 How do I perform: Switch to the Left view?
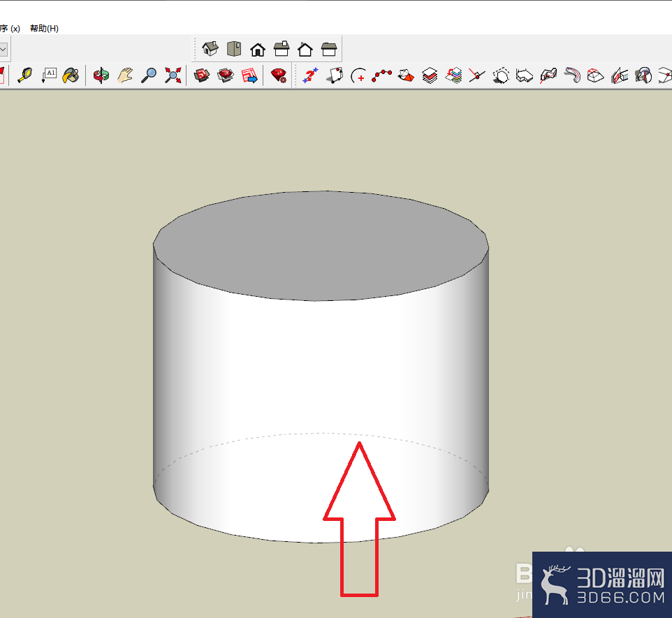[329, 50]
